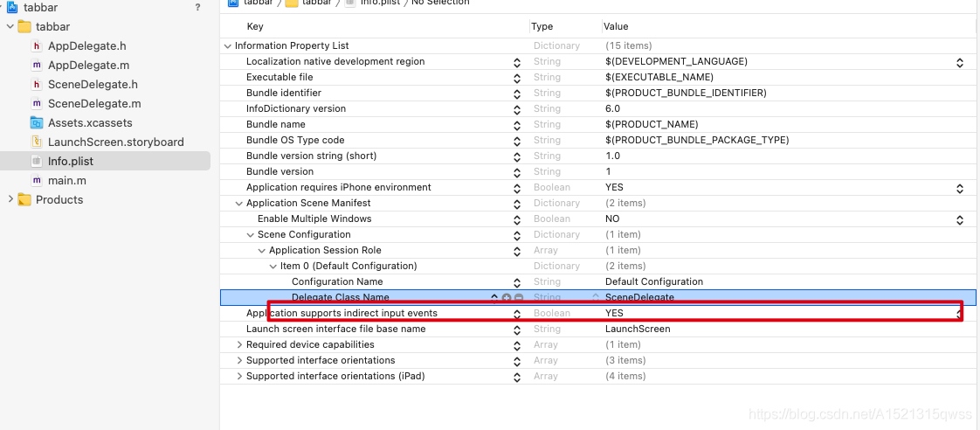980x430 pixels.
Task: Click the main.m source file icon
Action: [x=37, y=181]
